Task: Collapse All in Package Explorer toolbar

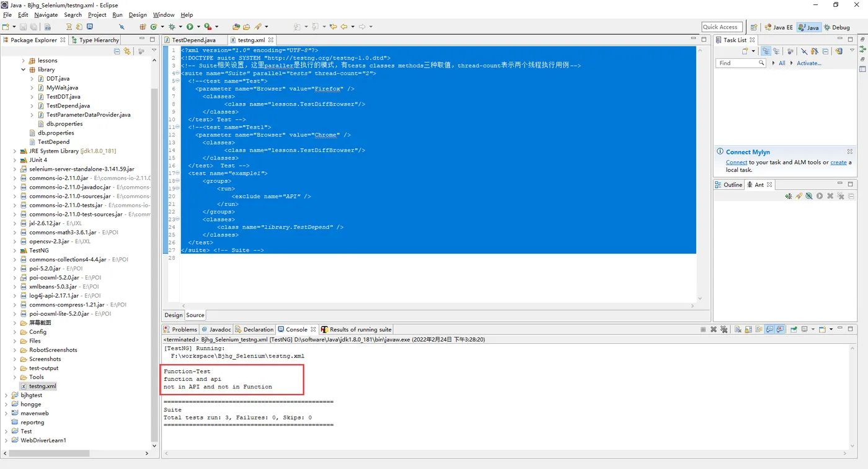Action: [117, 51]
